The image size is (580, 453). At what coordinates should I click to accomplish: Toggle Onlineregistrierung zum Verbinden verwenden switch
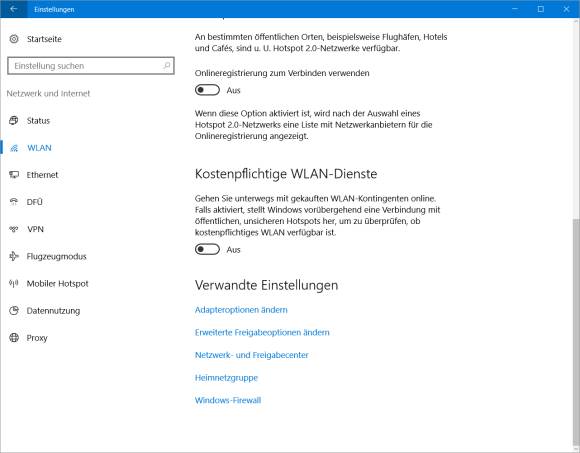click(x=207, y=90)
